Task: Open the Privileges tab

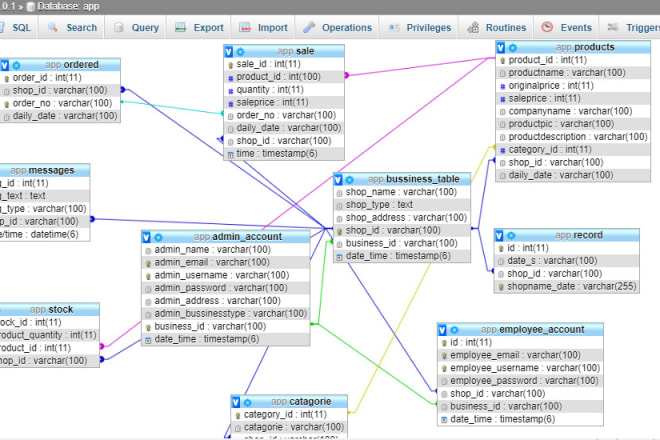Action: pyautogui.click(x=419, y=28)
